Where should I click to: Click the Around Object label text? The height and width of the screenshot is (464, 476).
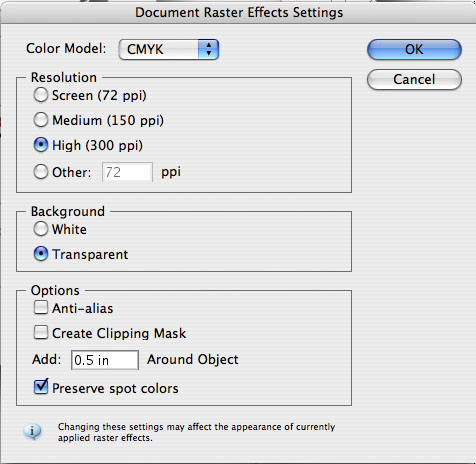[x=193, y=359]
